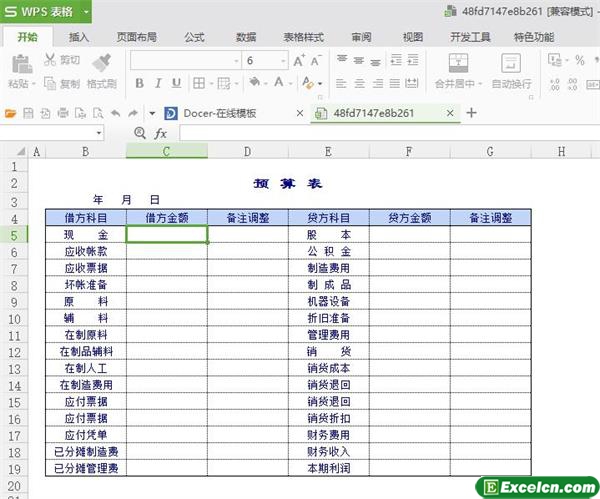This screenshot has width=600, height=499.
Task: Click the cell borders icon
Action: [199, 83]
